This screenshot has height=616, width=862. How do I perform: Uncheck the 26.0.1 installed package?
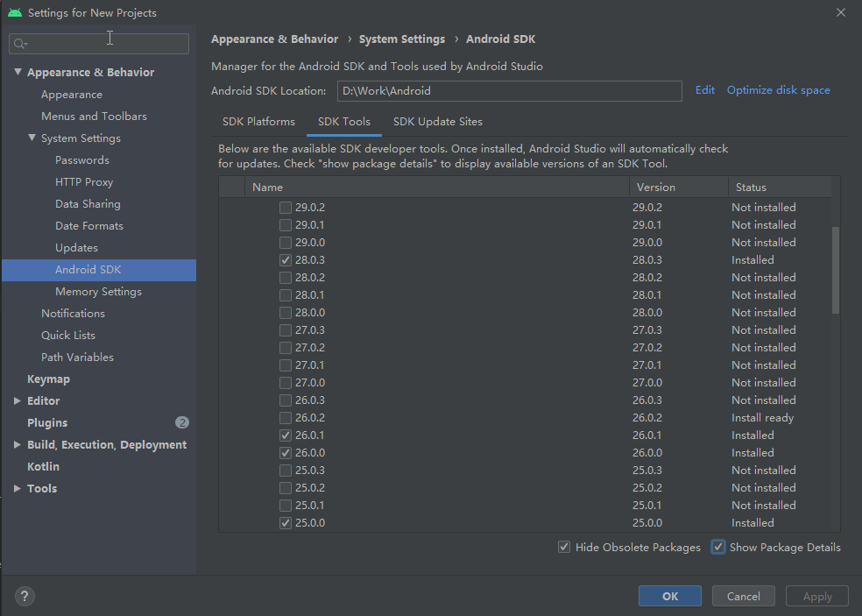286,435
